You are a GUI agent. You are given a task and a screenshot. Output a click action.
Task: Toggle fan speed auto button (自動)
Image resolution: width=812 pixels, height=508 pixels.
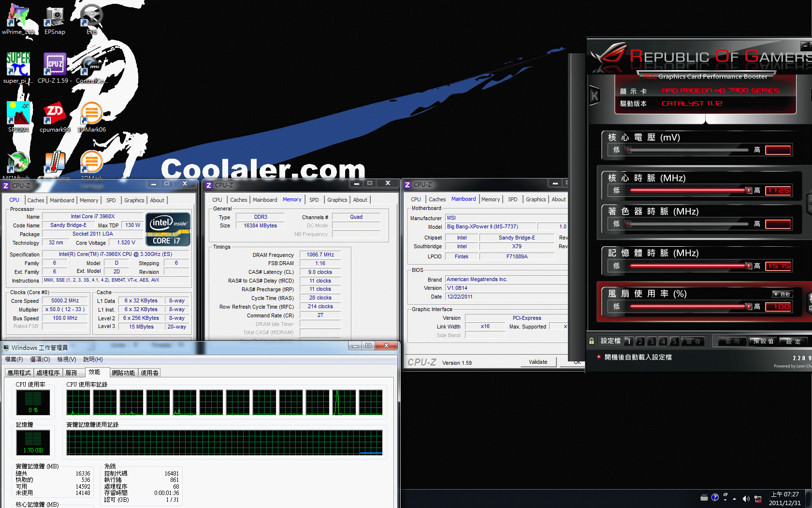782,294
